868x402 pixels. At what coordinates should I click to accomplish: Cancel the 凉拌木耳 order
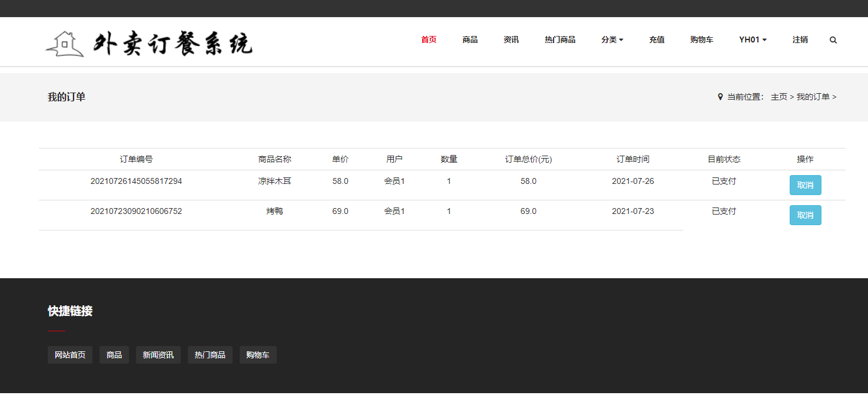tap(805, 185)
